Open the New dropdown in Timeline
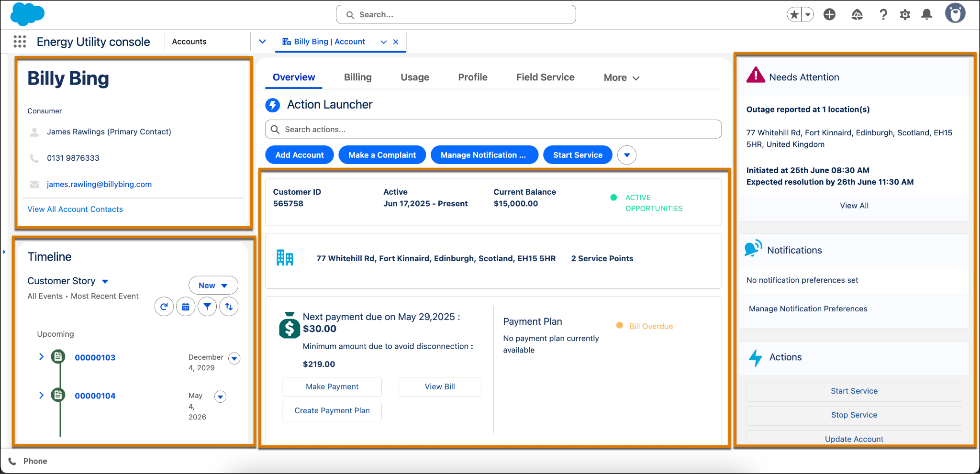 tap(213, 285)
